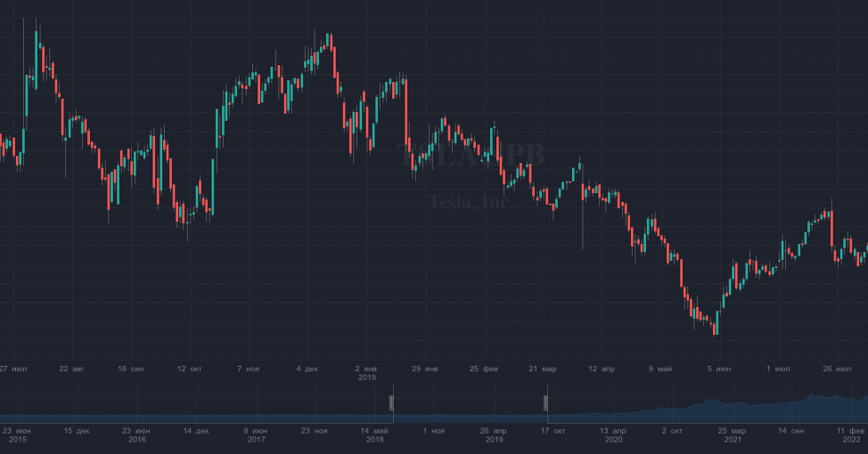Click navigator label '2 окт'
The image size is (868, 454).
click(673, 430)
